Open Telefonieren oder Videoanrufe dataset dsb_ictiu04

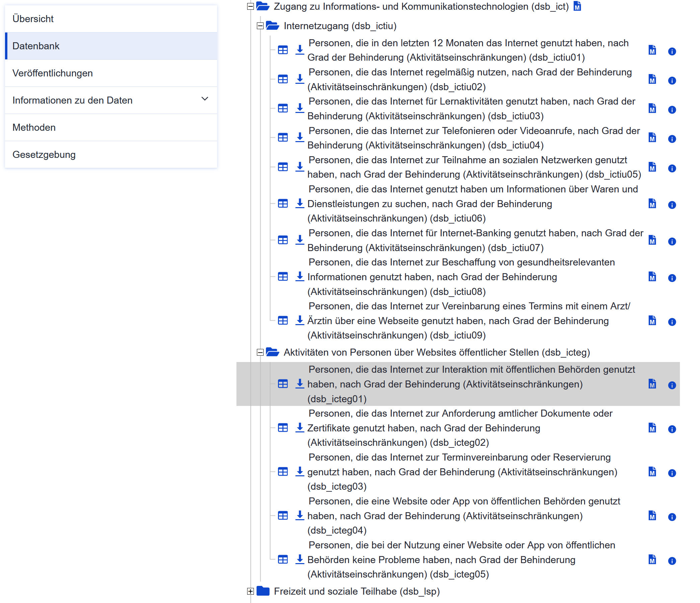coord(474,137)
